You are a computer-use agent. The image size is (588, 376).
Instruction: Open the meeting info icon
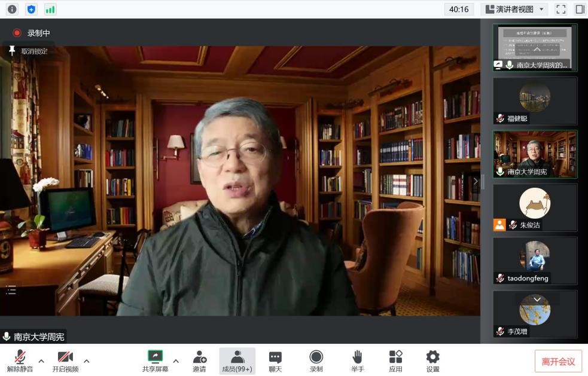[x=12, y=9]
